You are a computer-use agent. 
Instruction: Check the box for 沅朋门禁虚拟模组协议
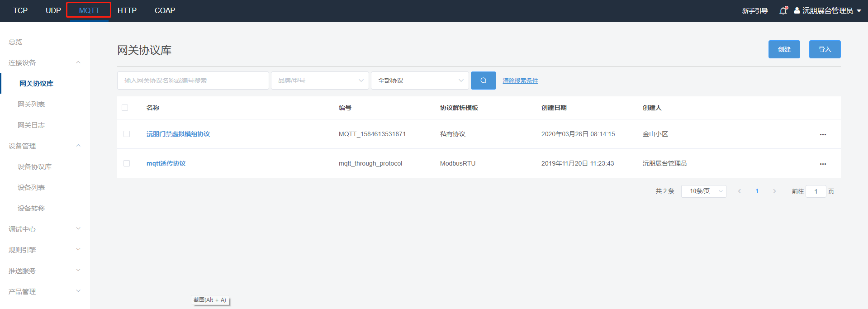point(127,134)
